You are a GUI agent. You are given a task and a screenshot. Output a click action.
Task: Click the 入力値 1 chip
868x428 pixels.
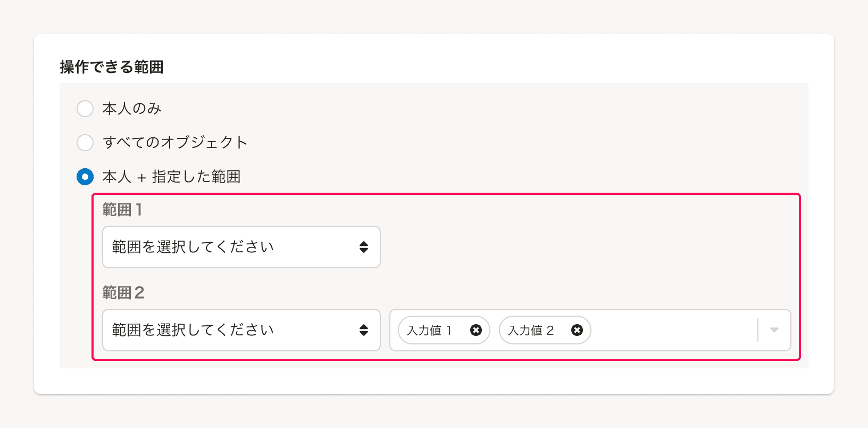pyautogui.click(x=429, y=330)
